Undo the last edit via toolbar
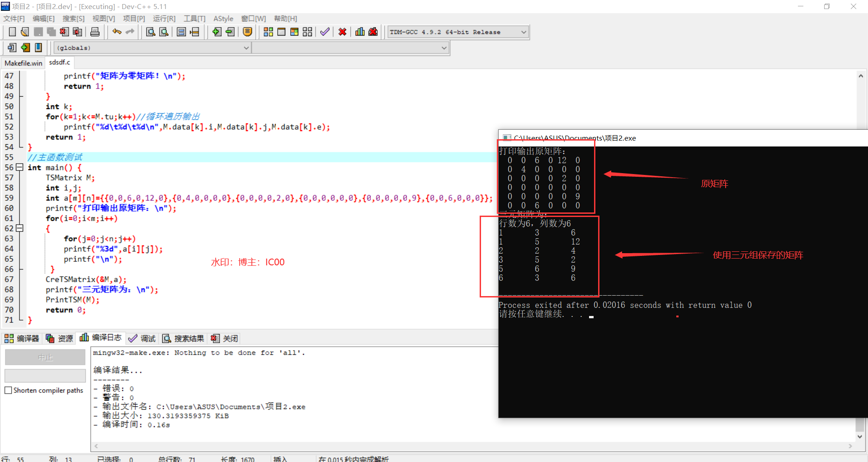 point(117,32)
